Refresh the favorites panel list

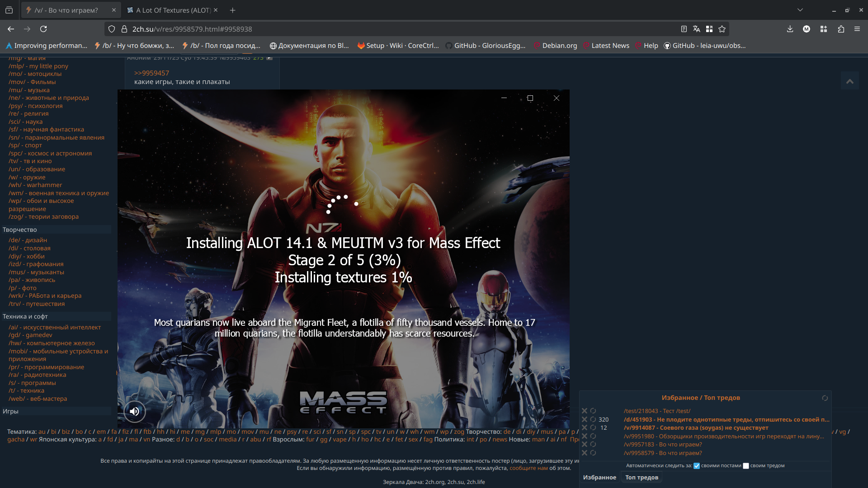[x=825, y=398]
